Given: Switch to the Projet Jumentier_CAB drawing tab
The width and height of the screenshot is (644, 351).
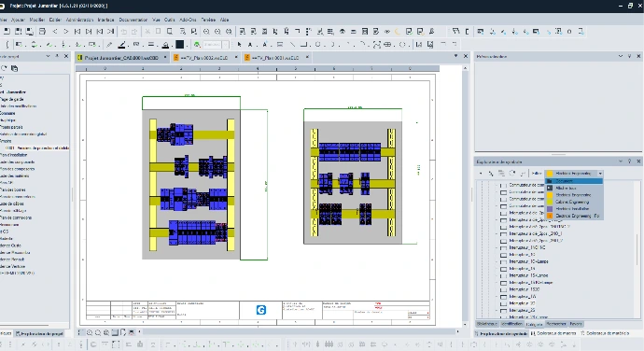Looking at the screenshot, I should click(x=122, y=58).
